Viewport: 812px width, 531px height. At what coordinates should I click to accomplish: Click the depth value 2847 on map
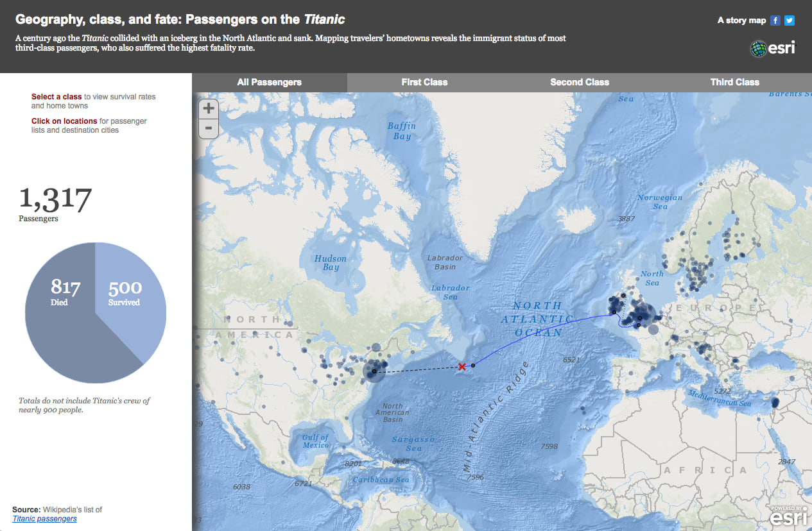[786, 462]
